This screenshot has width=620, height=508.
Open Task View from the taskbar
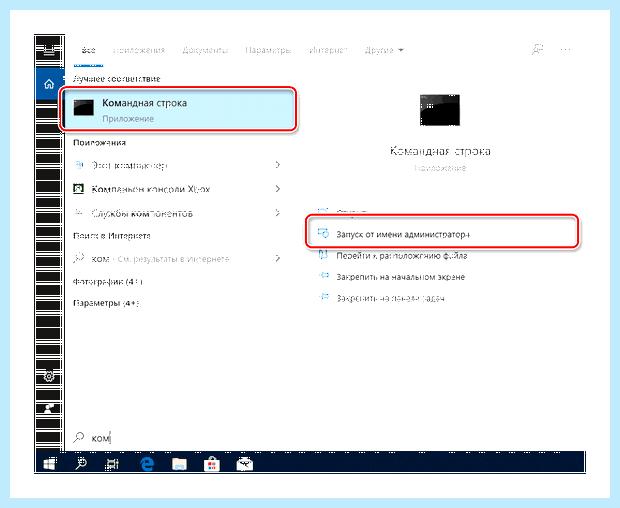point(112,464)
